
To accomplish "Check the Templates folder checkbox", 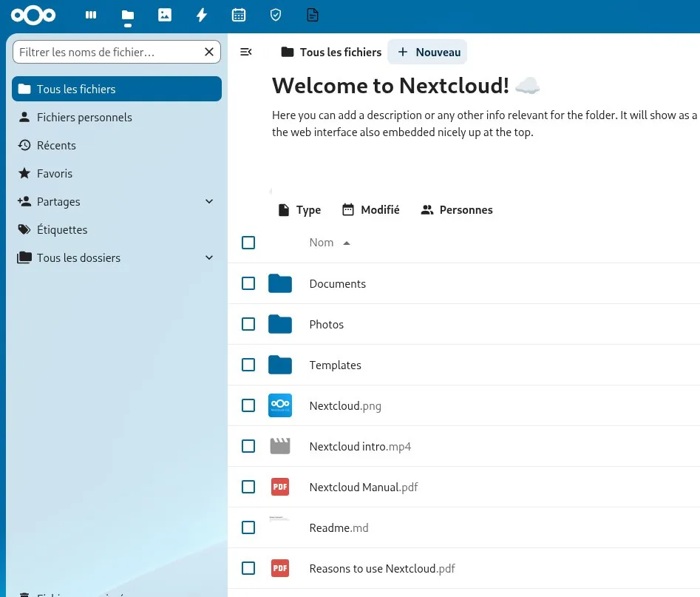I will [248, 365].
